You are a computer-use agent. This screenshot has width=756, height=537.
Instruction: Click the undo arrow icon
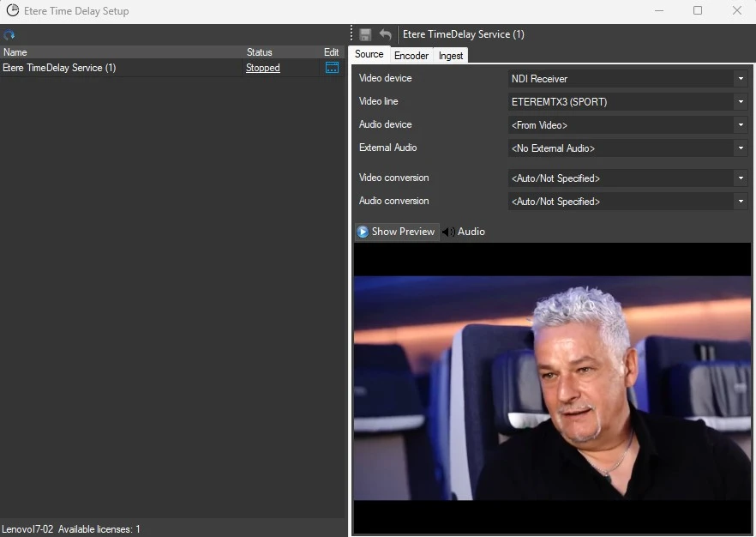[386, 34]
